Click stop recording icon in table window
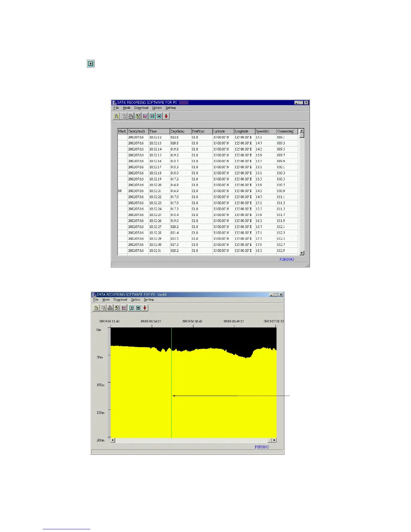Image resolution: width=411 pixels, height=532 pixels. 159,116
